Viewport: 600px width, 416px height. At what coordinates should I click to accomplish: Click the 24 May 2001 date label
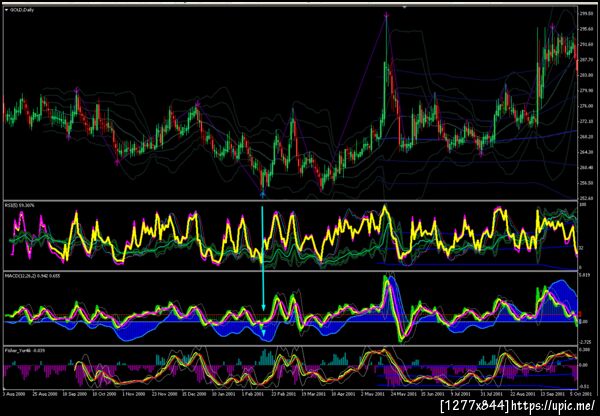pos(403,393)
